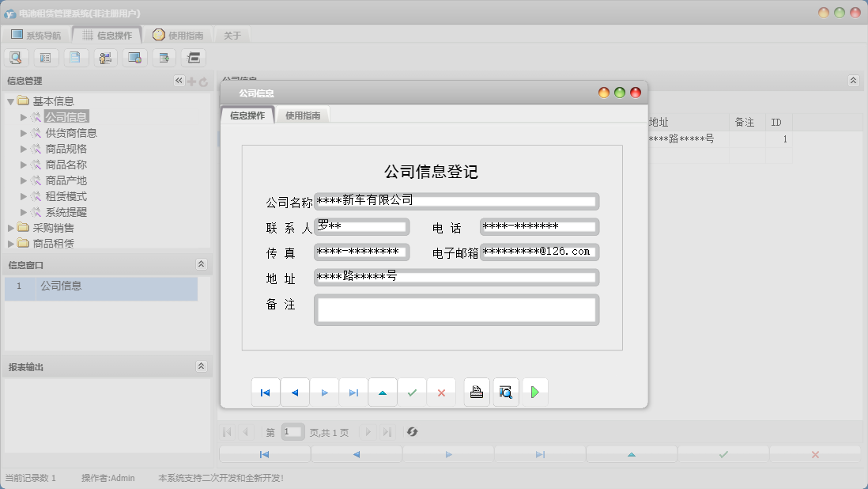Click the printer icon in the dialog

click(x=477, y=392)
